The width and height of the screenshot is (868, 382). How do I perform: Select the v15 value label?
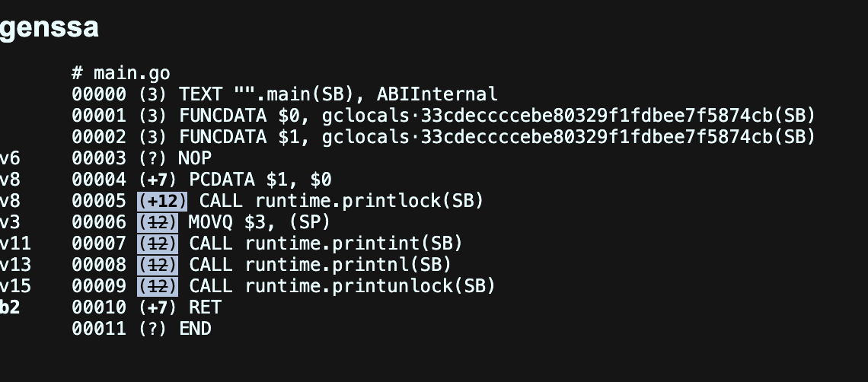[x=15, y=286]
